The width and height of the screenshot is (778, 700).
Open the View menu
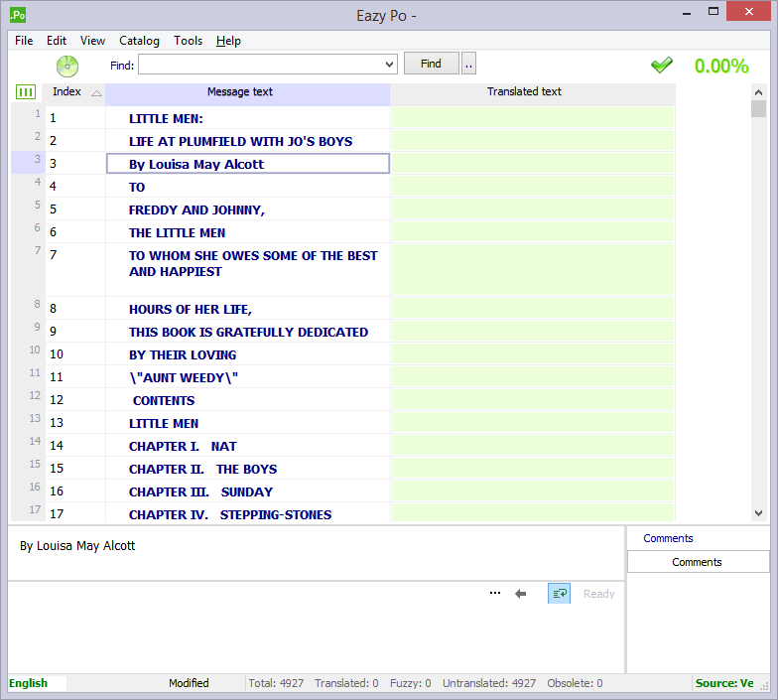pyautogui.click(x=93, y=41)
